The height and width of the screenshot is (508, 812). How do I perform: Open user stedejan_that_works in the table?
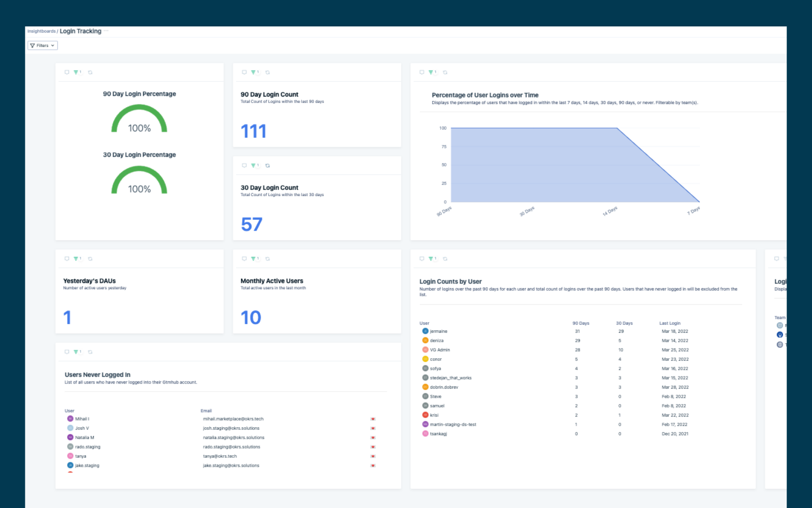click(x=451, y=378)
